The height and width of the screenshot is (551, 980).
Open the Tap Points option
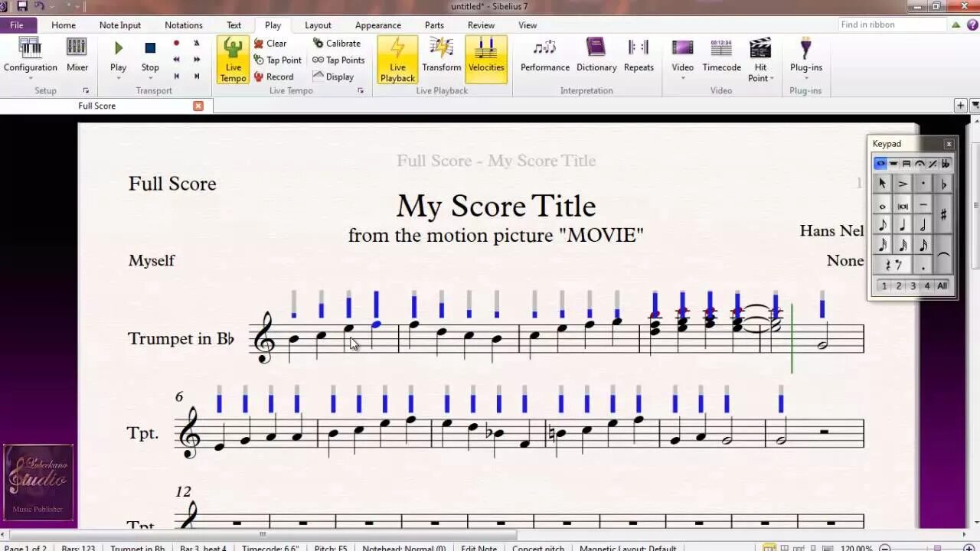[x=338, y=60]
